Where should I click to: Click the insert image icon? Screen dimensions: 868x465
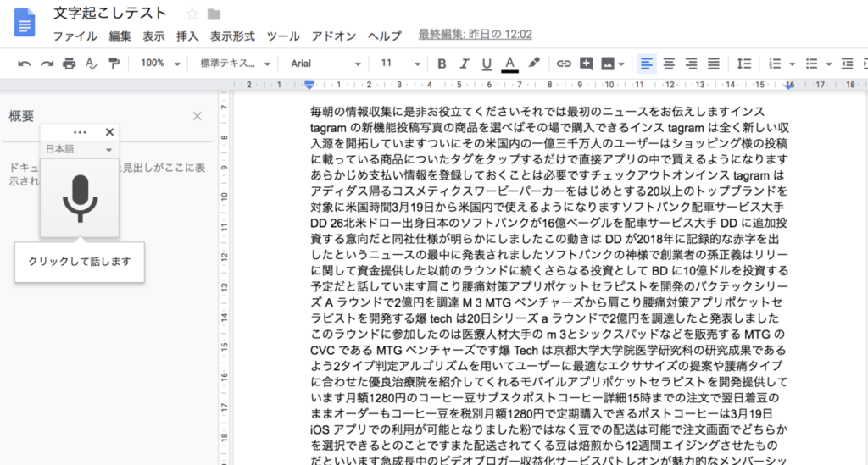click(x=607, y=64)
